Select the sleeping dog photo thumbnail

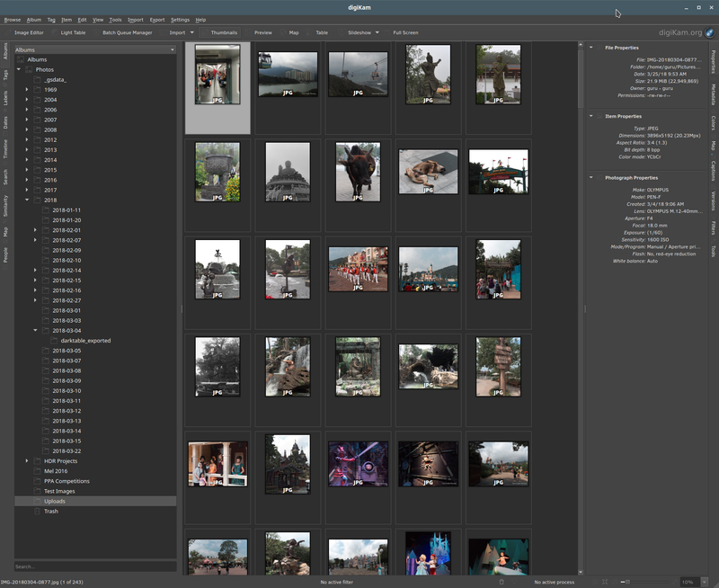[428, 172]
